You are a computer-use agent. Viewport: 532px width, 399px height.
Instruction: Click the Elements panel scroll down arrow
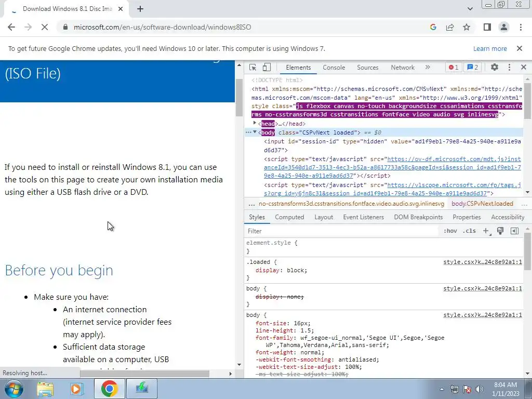(527, 192)
